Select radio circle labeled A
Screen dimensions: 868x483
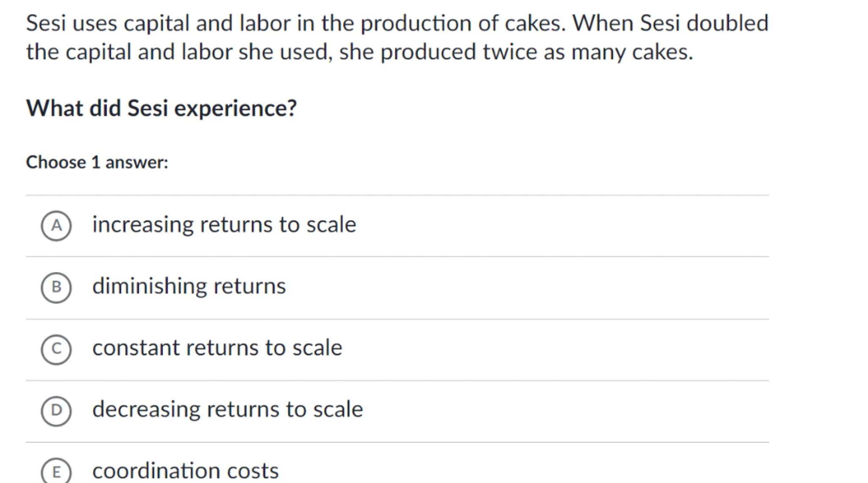click(56, 226)
